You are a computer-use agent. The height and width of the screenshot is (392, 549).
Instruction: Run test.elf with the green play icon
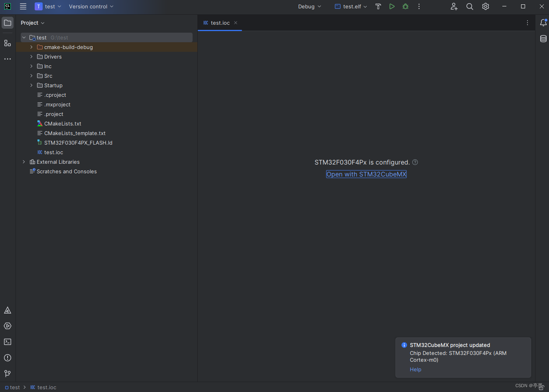point(392,6)
